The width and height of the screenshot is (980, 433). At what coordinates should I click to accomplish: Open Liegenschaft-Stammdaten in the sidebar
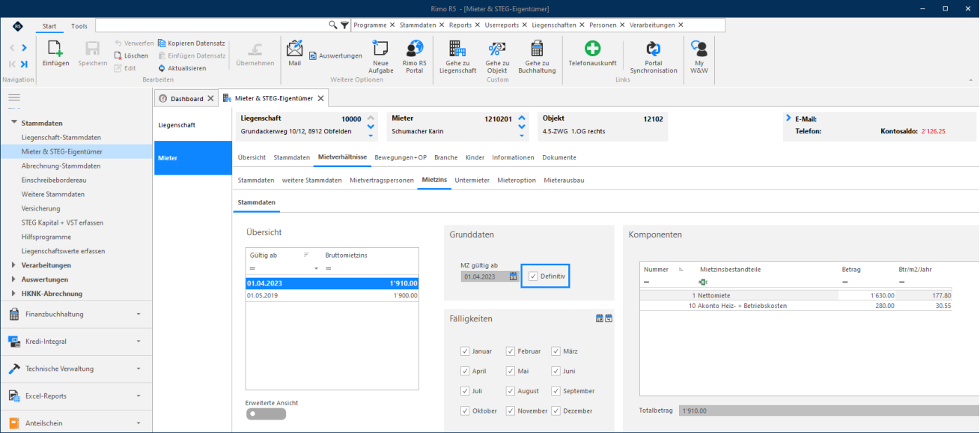point(61,137)
